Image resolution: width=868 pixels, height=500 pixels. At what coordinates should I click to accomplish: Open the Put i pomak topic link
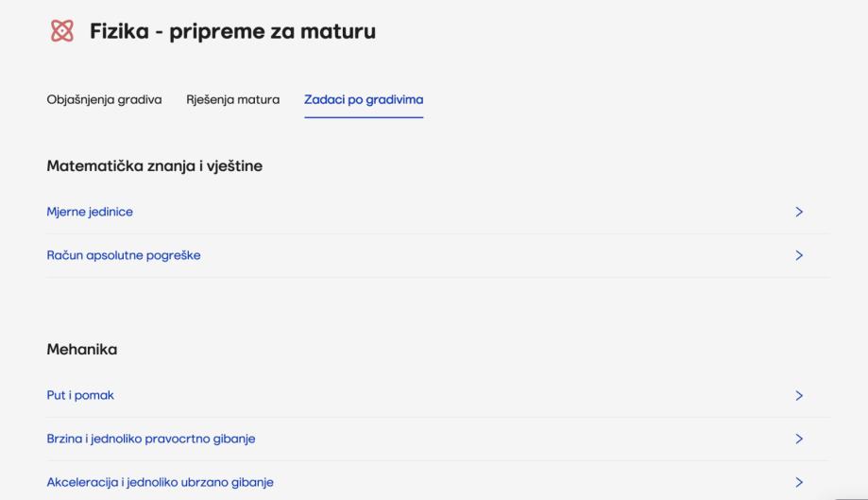80,395
